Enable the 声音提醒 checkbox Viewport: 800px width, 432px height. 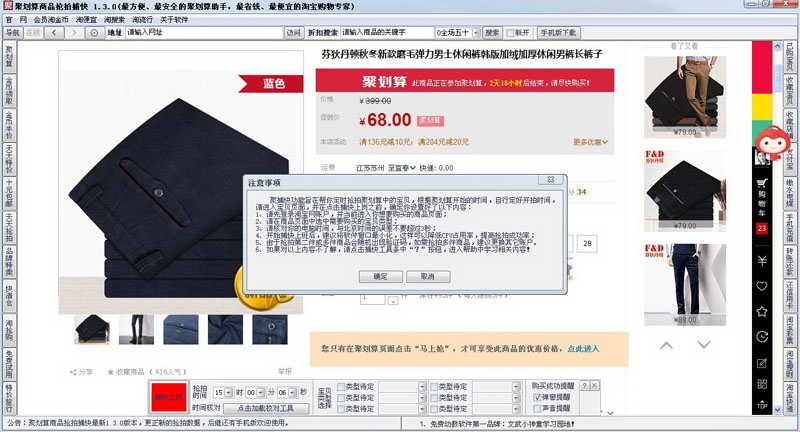click(537, 408)
